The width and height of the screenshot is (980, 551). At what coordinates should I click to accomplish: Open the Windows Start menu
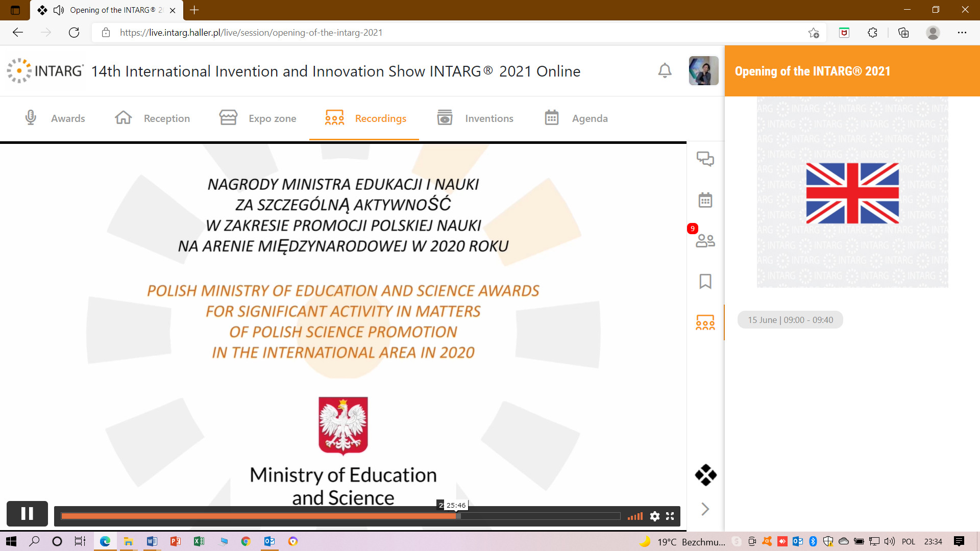pyautogui.click(x=11, y=541)
